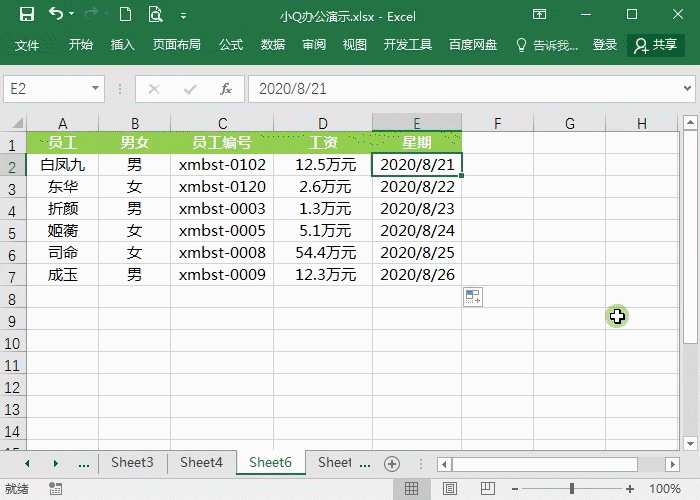Image resolution: width=700 pixels, height=500 pixels.
Task: Click the Print Preview icon
Action: click(x=155, y=15)
